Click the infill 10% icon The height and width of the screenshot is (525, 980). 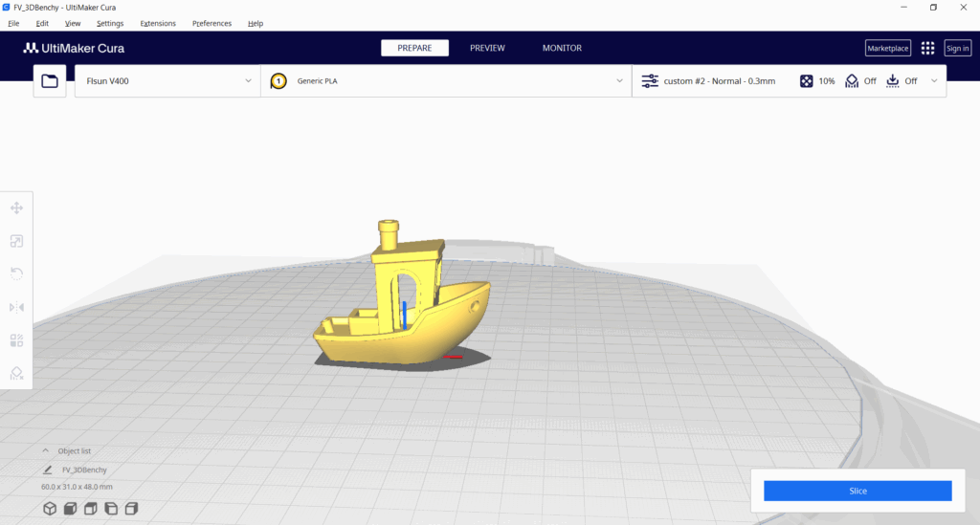(x=806, y=81)
